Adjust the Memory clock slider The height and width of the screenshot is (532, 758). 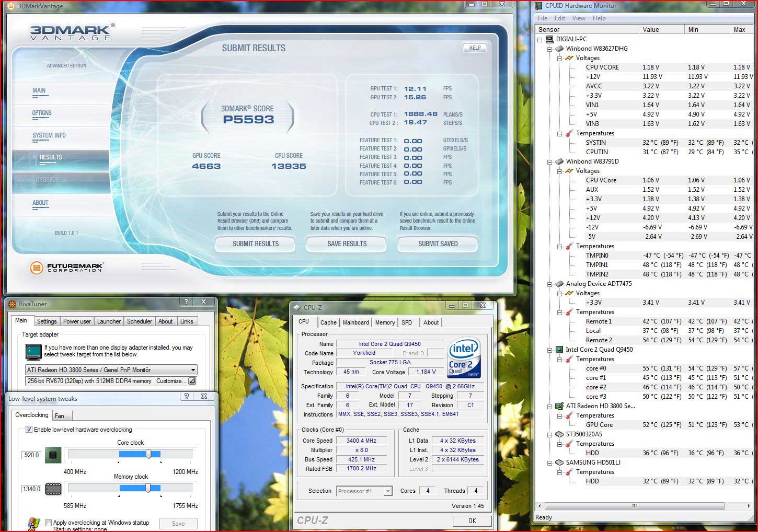148,488
